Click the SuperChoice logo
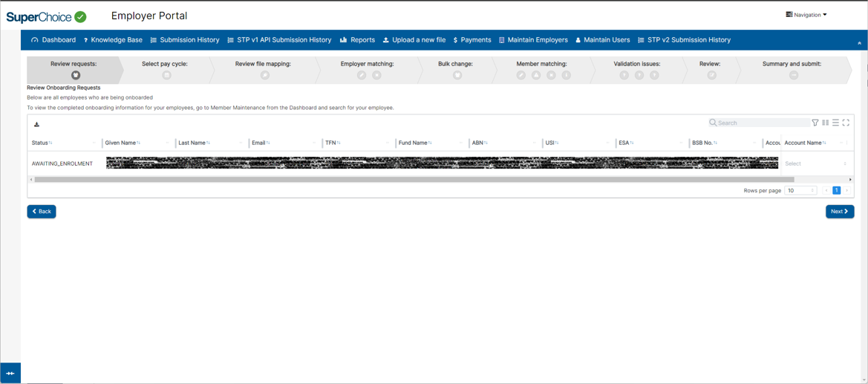This screenshot has height=384, width=868. [46, 16]
